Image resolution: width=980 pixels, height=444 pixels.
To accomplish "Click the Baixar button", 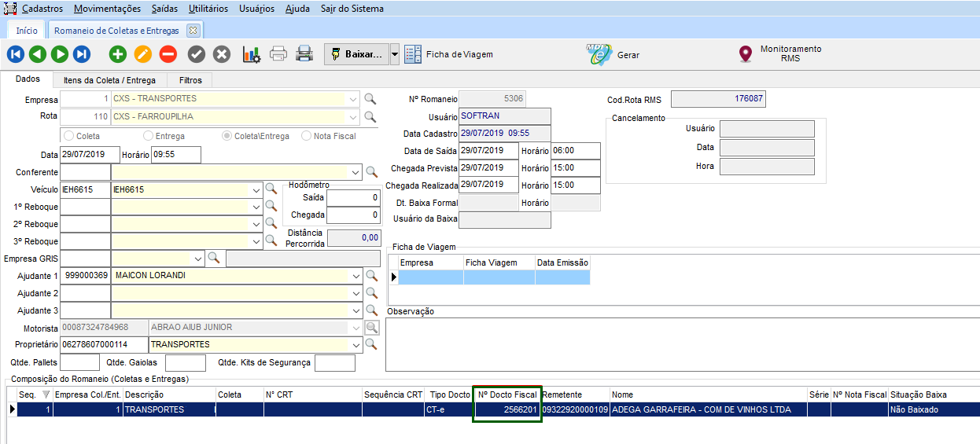I will 356,54.
